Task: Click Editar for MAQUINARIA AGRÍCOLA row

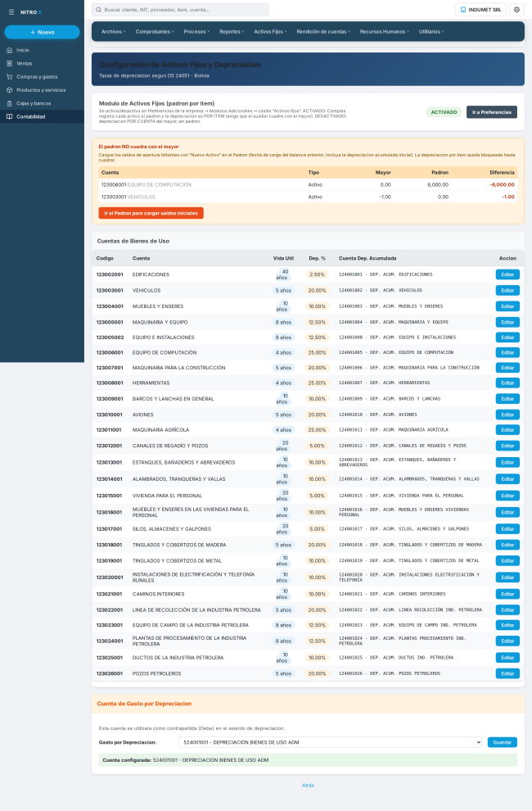Action: click(x=507, y=430)
